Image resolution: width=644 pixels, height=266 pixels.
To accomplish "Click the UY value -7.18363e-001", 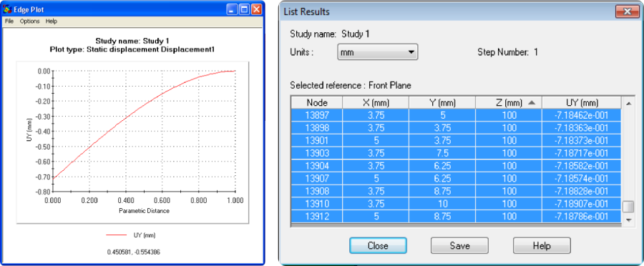I will point(581,128).
